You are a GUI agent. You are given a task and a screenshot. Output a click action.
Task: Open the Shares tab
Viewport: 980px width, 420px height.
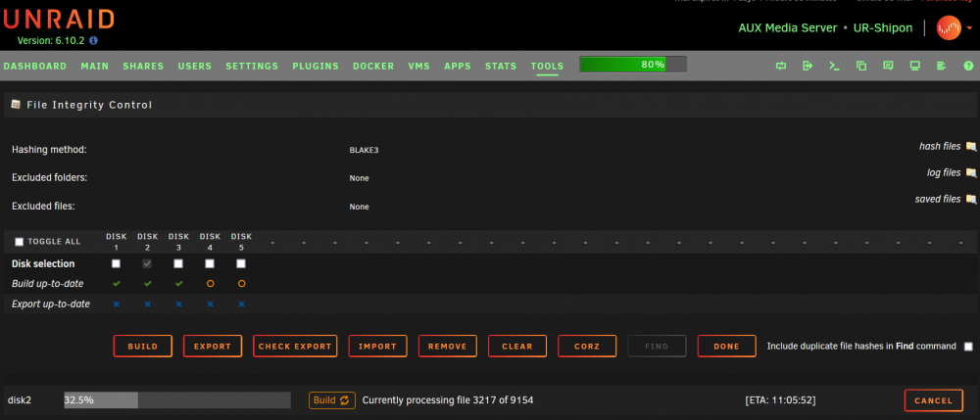[143, 67]
